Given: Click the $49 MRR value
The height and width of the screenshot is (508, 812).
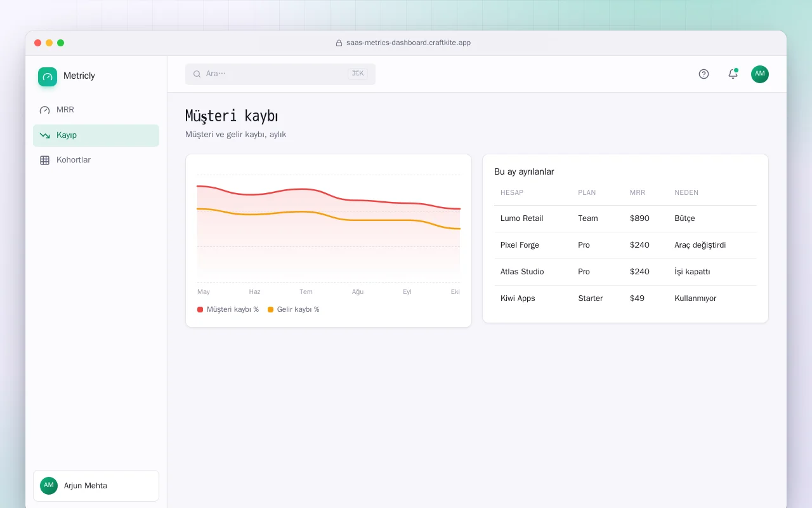Looking at the screenshot, I should click(x=637, y=298).
